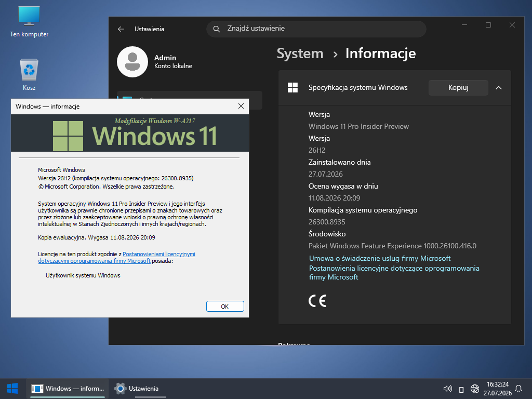Image resolution: width=532 pixels, height=399 pixels.
Task: Click the Wersja 26H2 line in winver dialog
Action: pos(116,179)
